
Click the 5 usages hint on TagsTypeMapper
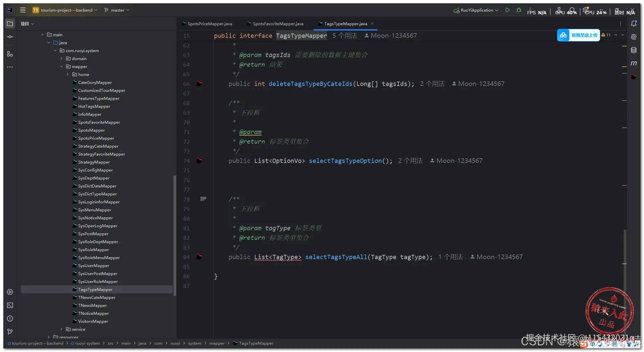click(345, 35)
